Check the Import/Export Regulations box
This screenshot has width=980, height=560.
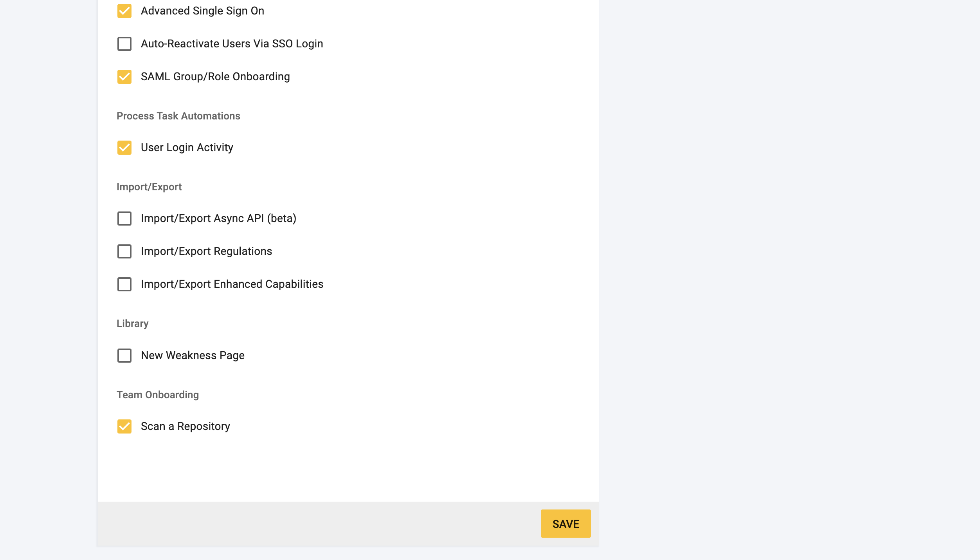click(124, 251)
